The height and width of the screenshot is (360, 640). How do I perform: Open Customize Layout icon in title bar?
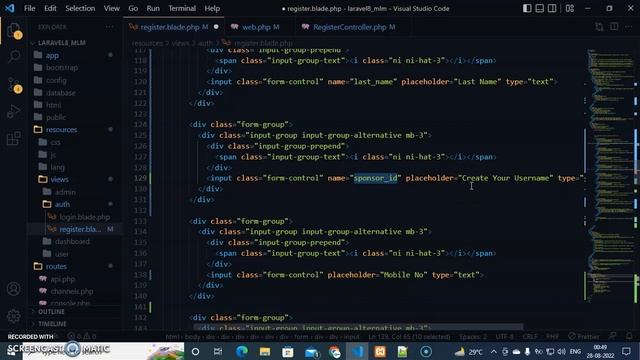click(570, 8)
